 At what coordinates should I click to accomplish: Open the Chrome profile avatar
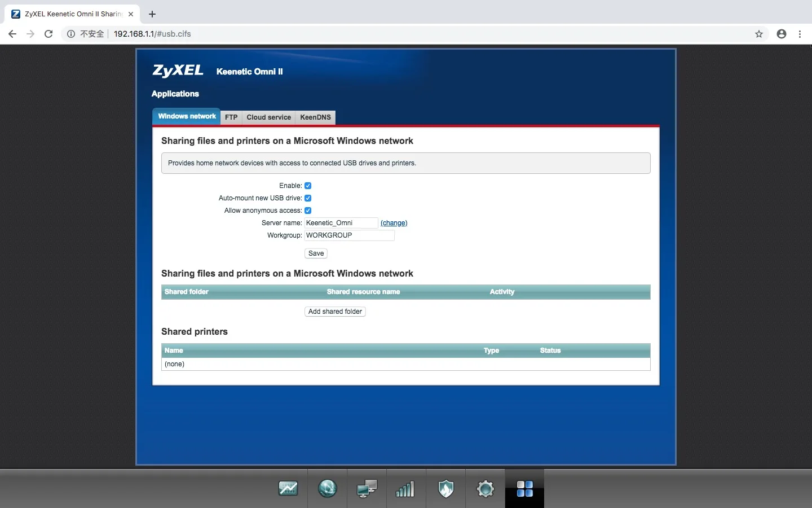782,34
